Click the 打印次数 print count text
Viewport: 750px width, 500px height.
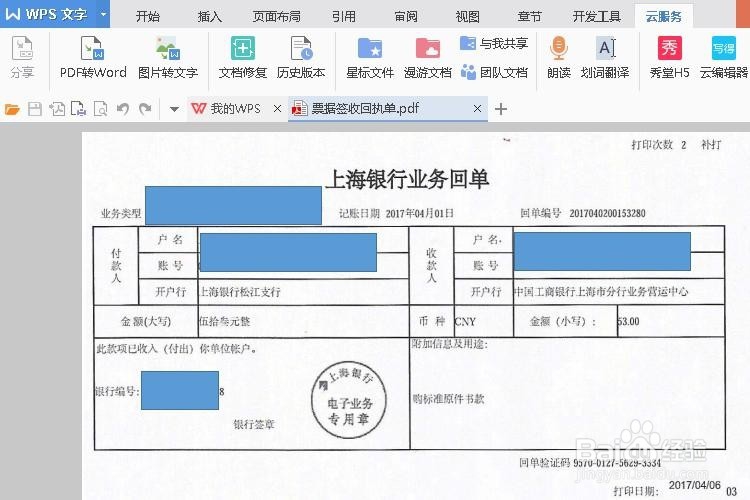(659, 145)
